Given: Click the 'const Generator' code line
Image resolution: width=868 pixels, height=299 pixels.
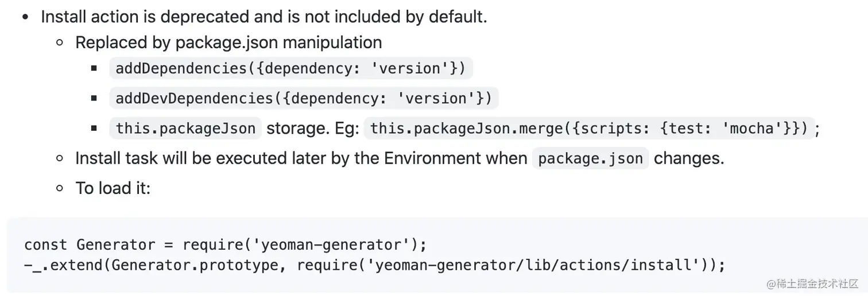Looking at the screenshot, I should (x=226, y=244).
